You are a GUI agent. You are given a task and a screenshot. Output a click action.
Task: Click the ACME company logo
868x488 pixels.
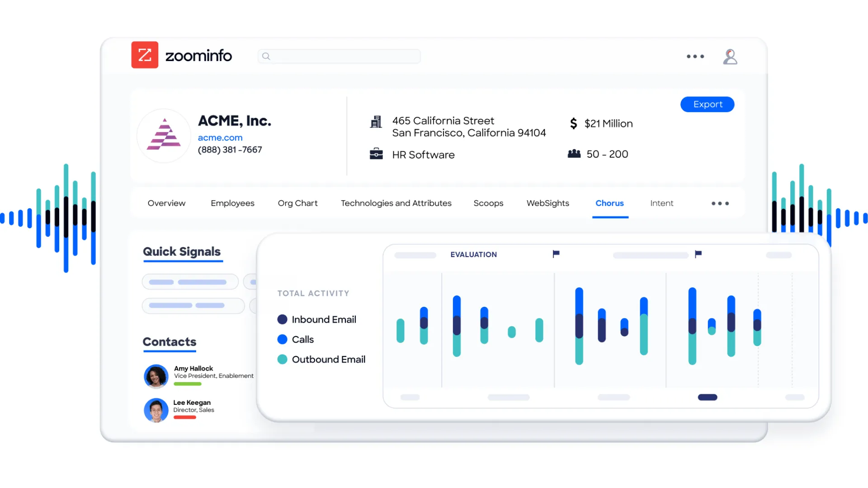(x=164, y=135)
